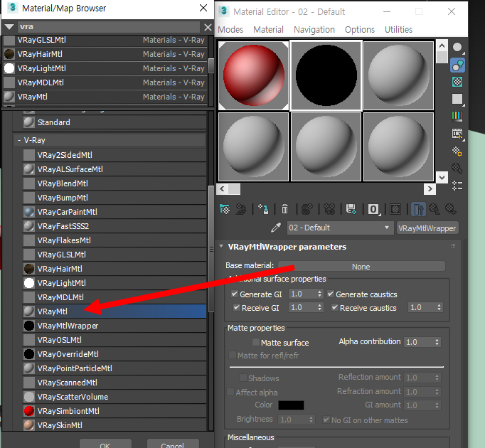485x448 pixels.
Task: Adjust Brightness spinner arrows
Action: 311,420
